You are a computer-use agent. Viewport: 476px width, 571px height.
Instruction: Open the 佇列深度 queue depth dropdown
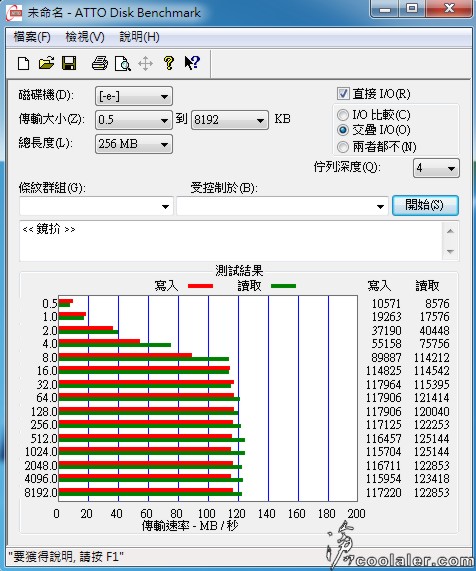[436, 168]
